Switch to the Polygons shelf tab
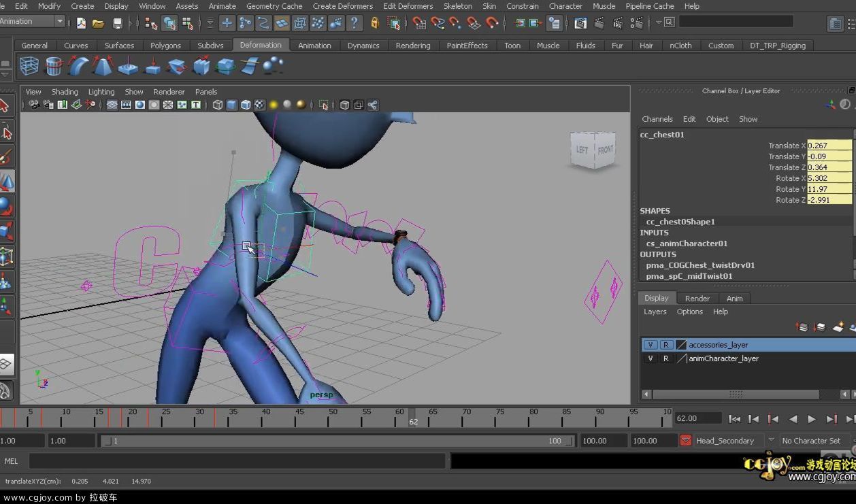856x504 pixels. [165, 46]
